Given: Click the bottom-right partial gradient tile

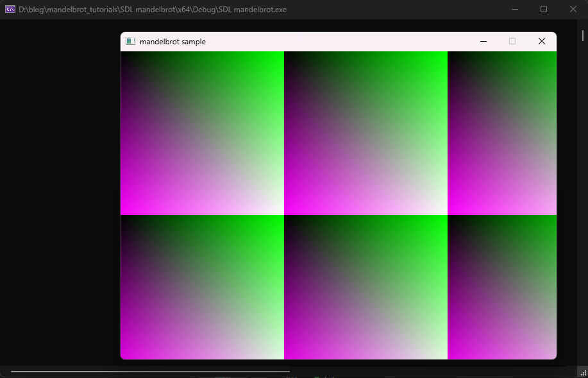Looking at the screenshot, I should point(502,287).
